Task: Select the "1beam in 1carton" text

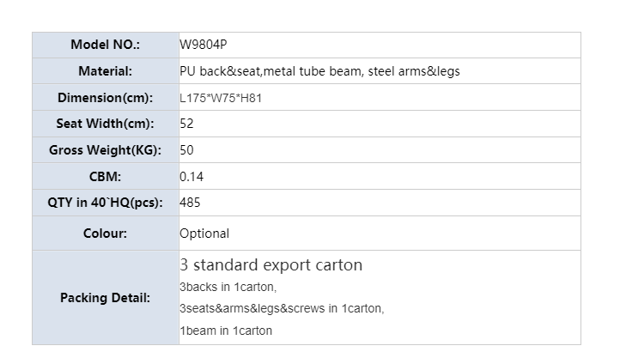Action: coord(226,331)
